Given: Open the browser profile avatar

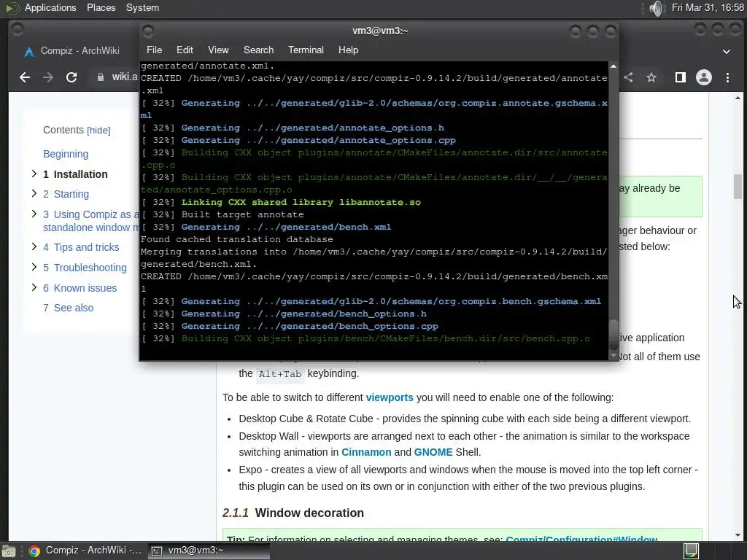Looking at the screenshot, I should [x=704, y=77].
